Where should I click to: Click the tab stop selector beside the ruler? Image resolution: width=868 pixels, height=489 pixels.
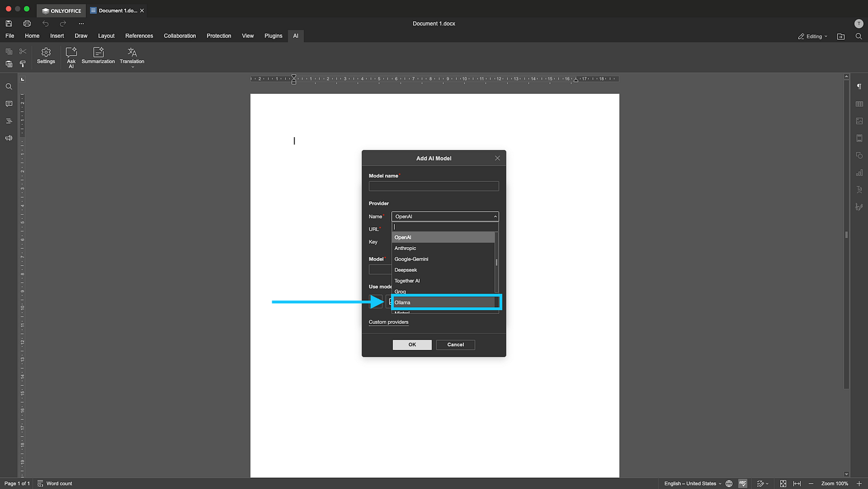22,79
